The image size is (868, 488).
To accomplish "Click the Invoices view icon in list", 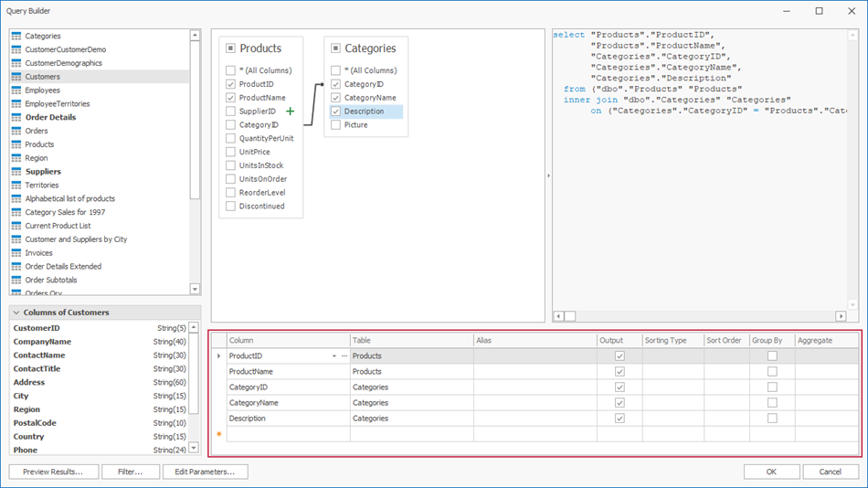I will pos(16,253).
